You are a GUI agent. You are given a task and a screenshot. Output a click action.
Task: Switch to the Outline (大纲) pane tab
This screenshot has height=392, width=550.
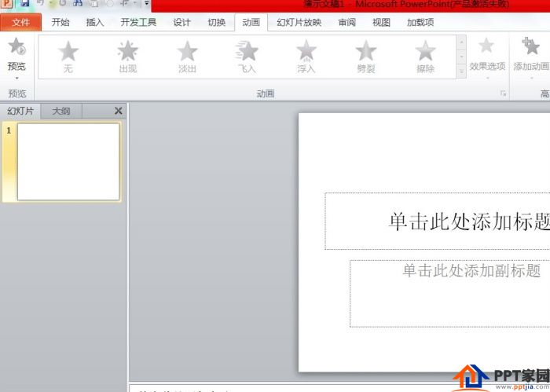click(x=61, y=111)
